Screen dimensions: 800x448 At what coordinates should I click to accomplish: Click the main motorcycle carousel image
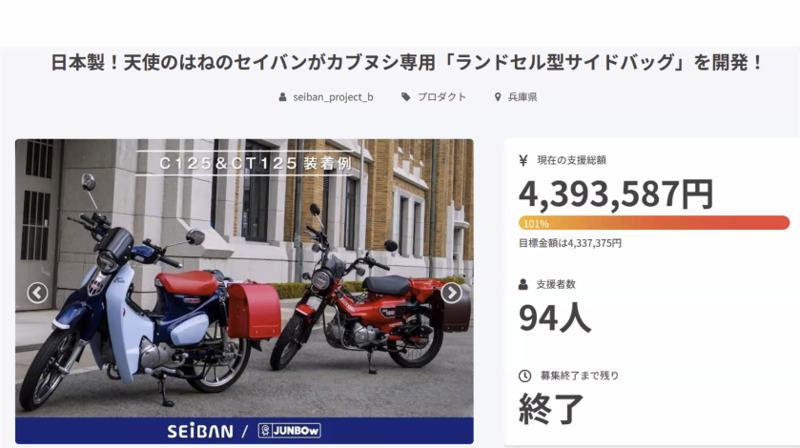coord(244,278)
